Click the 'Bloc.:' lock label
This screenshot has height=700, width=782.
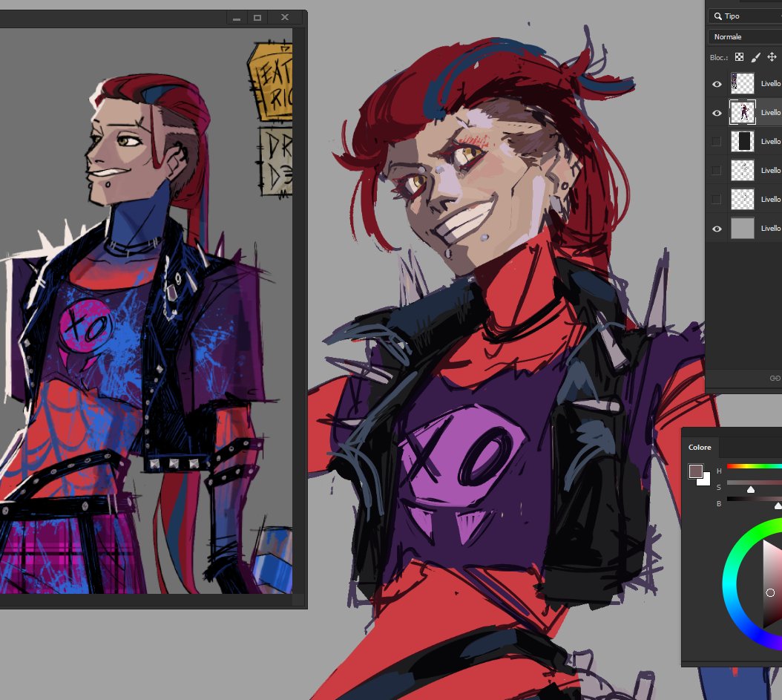[719, 58]
